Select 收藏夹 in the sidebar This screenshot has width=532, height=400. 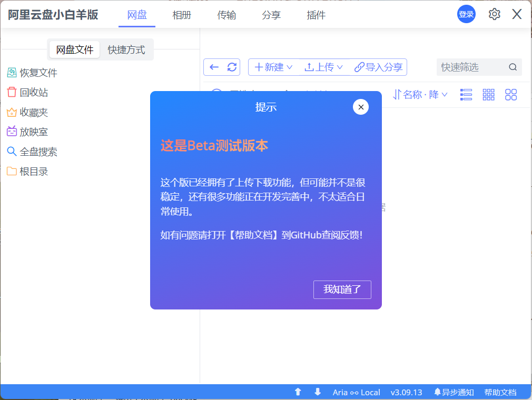28,112
